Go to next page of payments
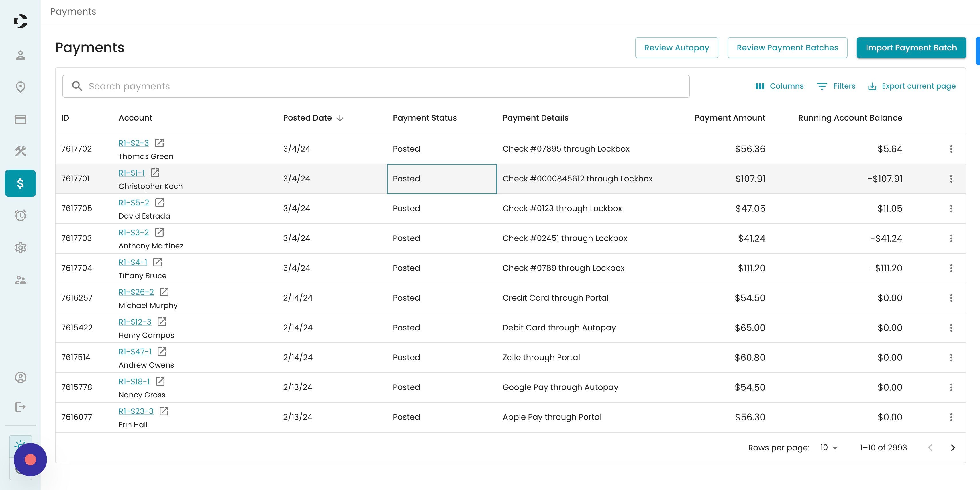This screenshot has width=980, height=490. (953, 448)
